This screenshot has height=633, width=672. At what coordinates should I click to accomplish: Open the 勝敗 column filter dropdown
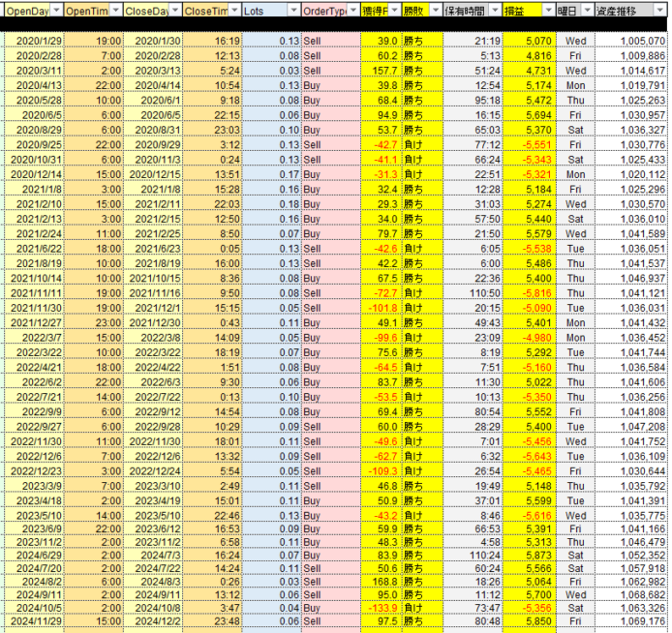[435, 9]
